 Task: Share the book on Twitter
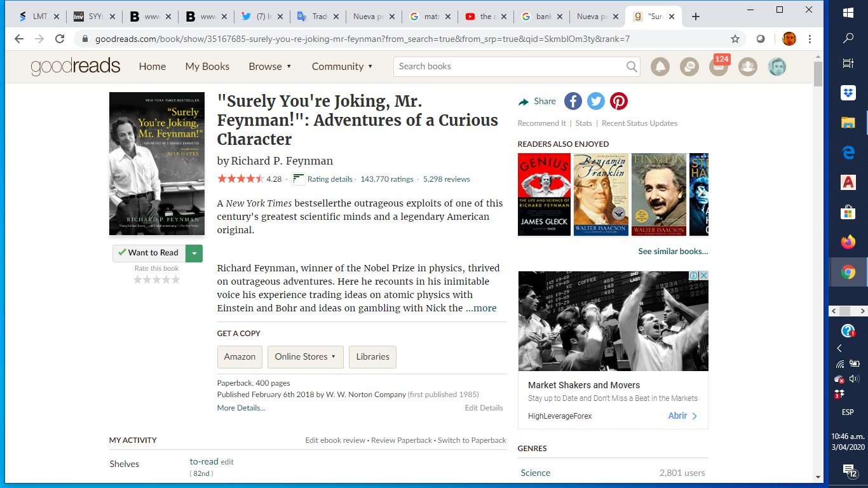[x=596, y=101]
